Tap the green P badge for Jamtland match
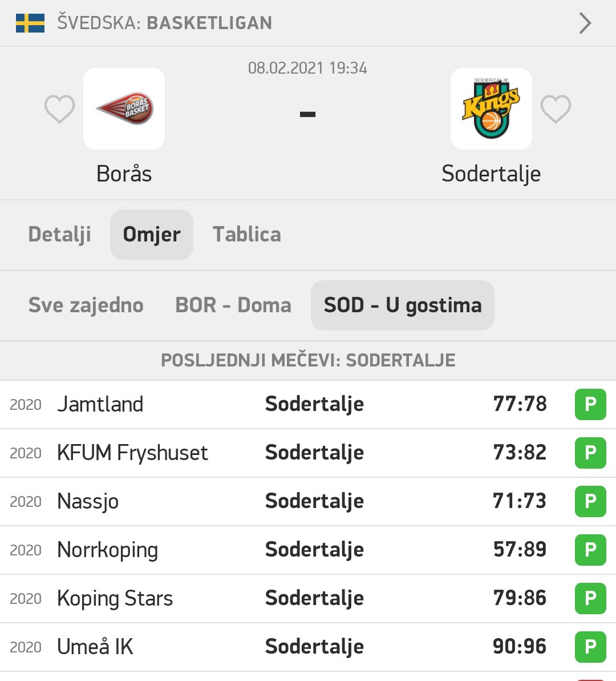616x681 pixels. pyautogui.click(x=590, y=404)
